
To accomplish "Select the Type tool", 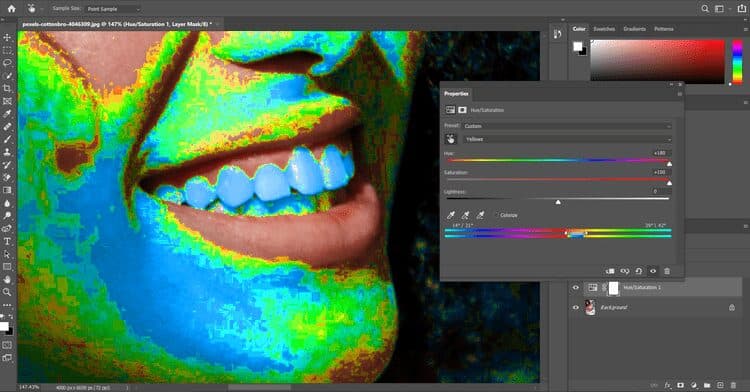I will 7,241.
